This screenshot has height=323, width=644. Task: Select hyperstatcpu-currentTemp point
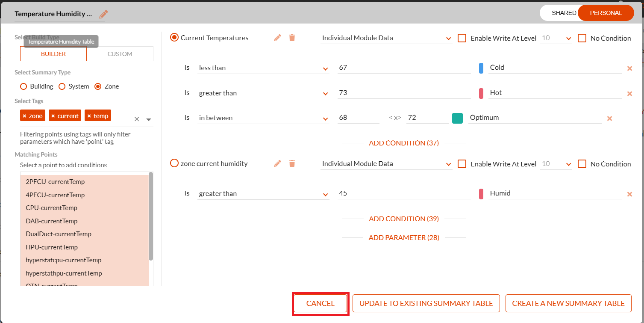point(85,260)
